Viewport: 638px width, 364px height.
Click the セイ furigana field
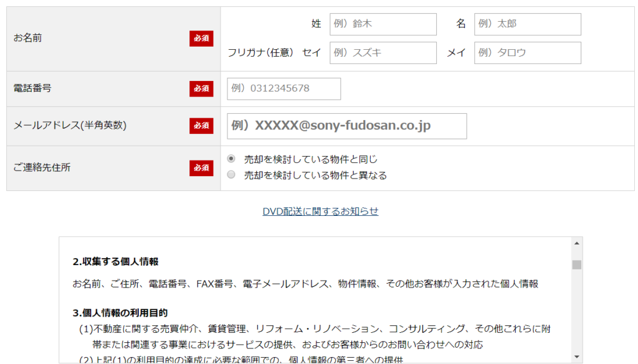pyautogui.click(x=383, y=53)
